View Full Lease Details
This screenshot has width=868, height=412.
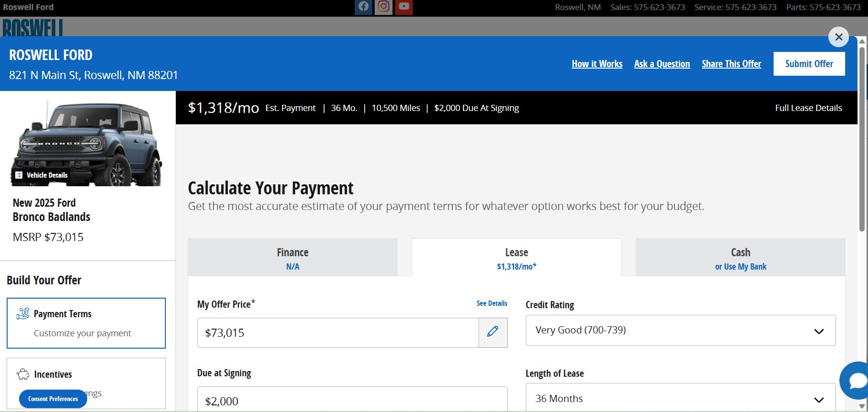click(808, 108)
